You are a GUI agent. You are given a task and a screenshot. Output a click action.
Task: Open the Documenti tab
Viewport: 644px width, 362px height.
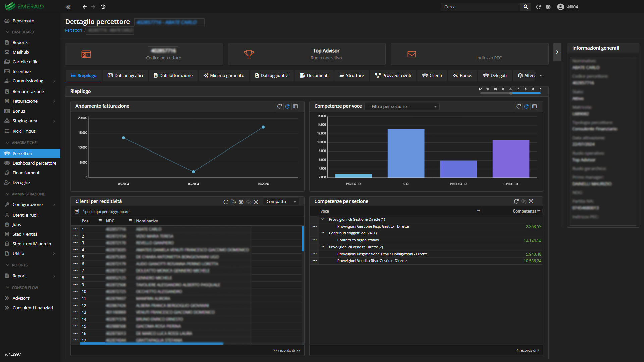[314, 76]
